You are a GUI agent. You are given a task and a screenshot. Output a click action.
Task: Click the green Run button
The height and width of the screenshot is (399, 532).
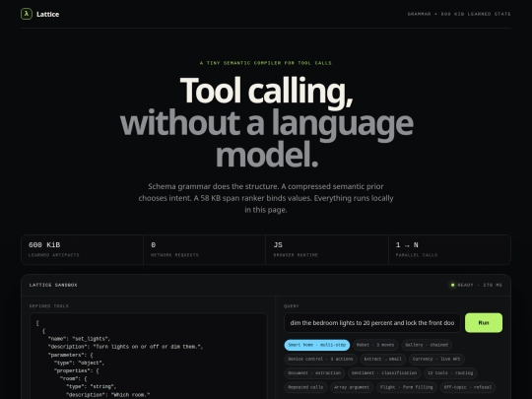(484, 323)
